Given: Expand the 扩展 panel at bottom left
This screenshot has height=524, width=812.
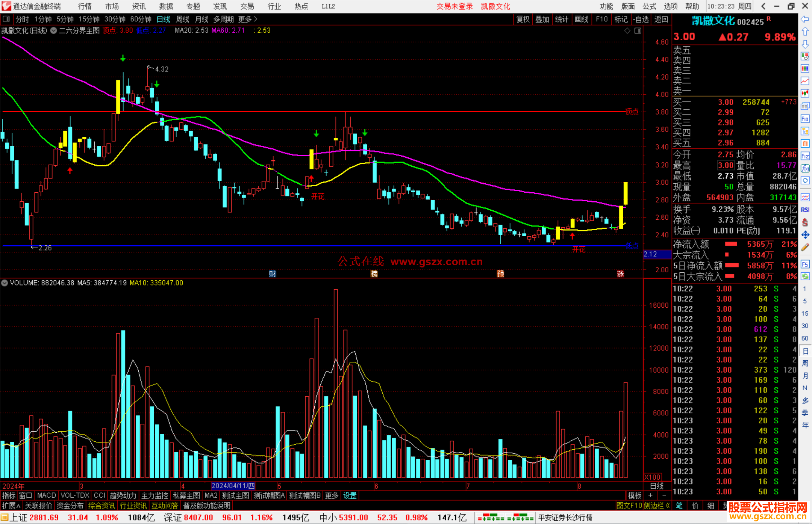Looking at the screenshot, I should 11,506.
